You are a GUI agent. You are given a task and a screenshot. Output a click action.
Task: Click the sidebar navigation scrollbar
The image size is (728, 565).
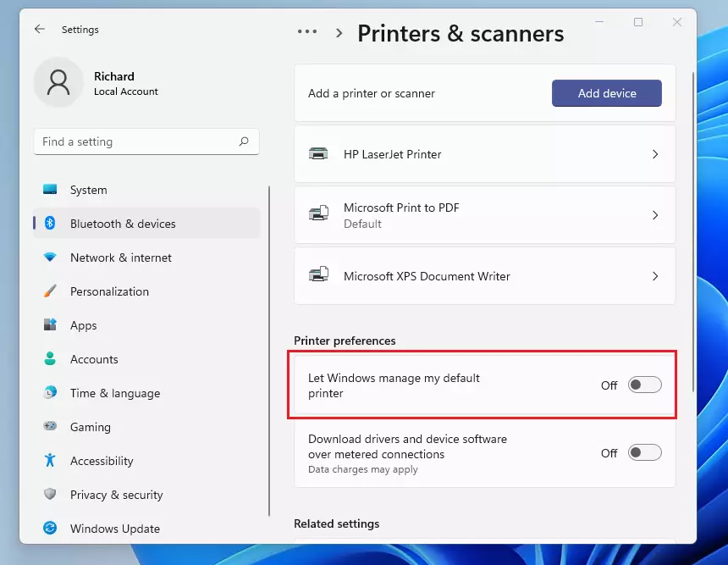point(269,351)
